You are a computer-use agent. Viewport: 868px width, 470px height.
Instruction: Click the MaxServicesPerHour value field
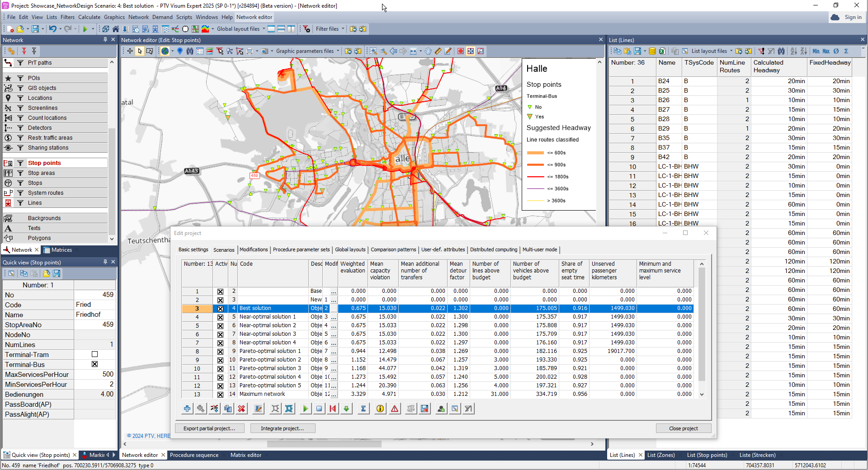coord(94,374)
